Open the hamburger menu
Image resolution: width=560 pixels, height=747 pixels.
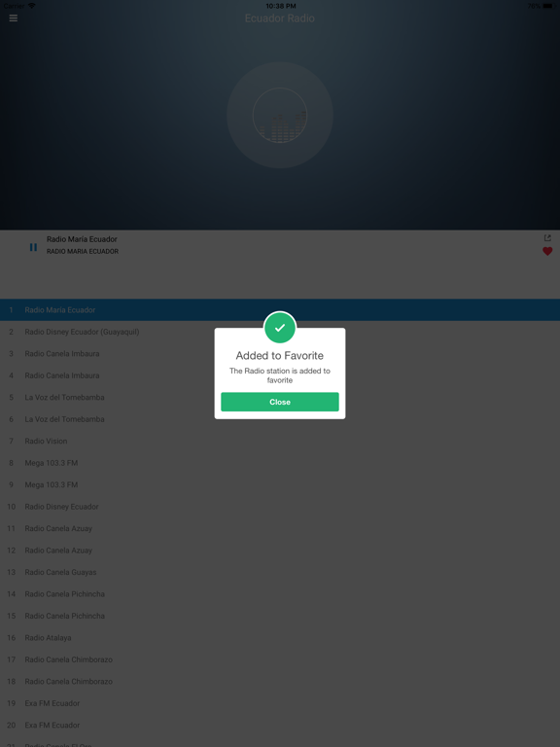click(x=14, y=18)
